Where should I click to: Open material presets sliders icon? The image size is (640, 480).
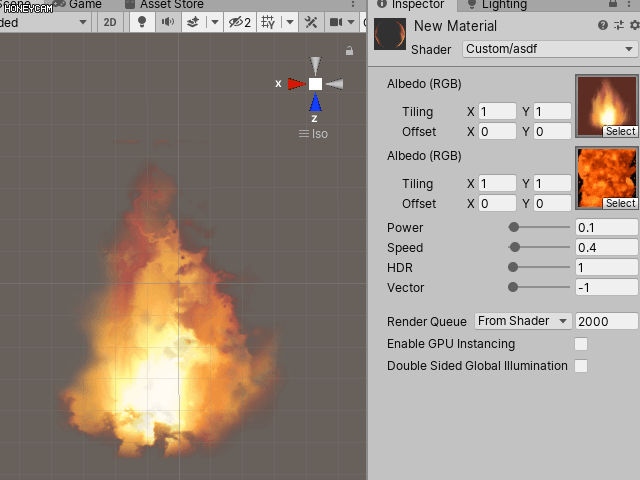pyautogui.click(x=619, y=25)
